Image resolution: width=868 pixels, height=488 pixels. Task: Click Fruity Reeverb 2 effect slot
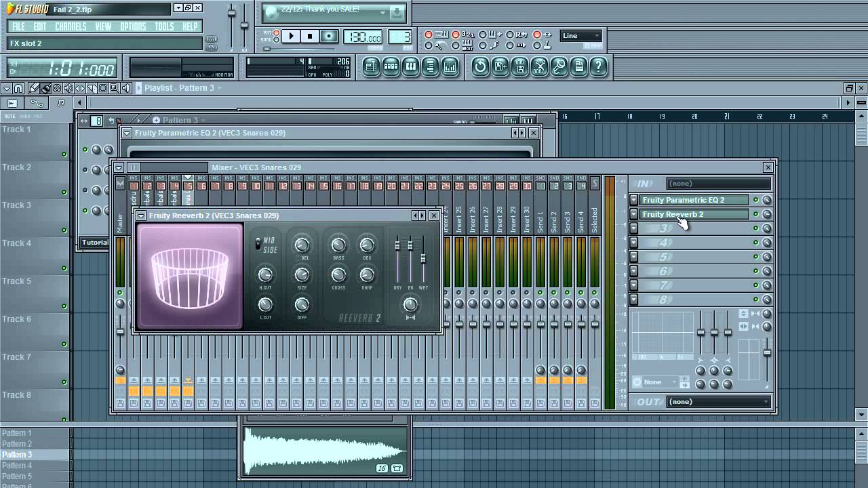pos(694,214)
